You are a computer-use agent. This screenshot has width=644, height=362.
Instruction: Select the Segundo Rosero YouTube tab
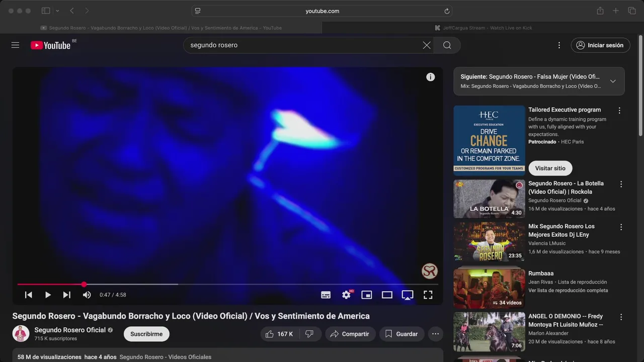click(161, 28)
